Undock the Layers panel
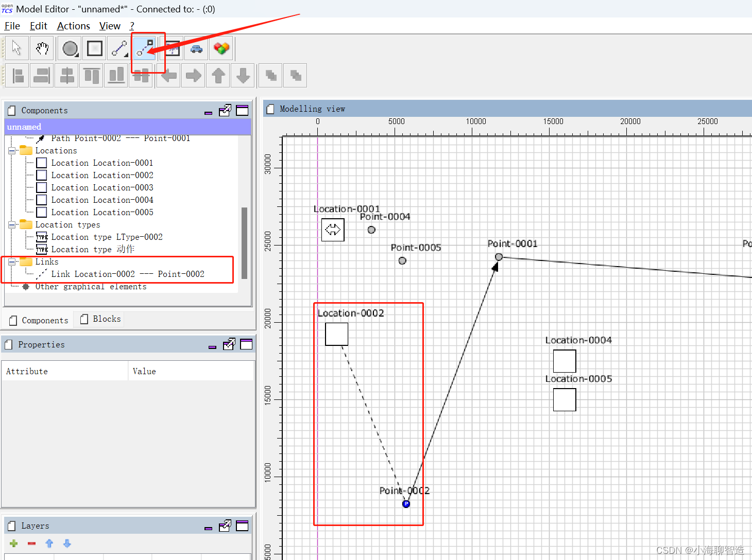 pyautogui.click(x=225, y=526)
